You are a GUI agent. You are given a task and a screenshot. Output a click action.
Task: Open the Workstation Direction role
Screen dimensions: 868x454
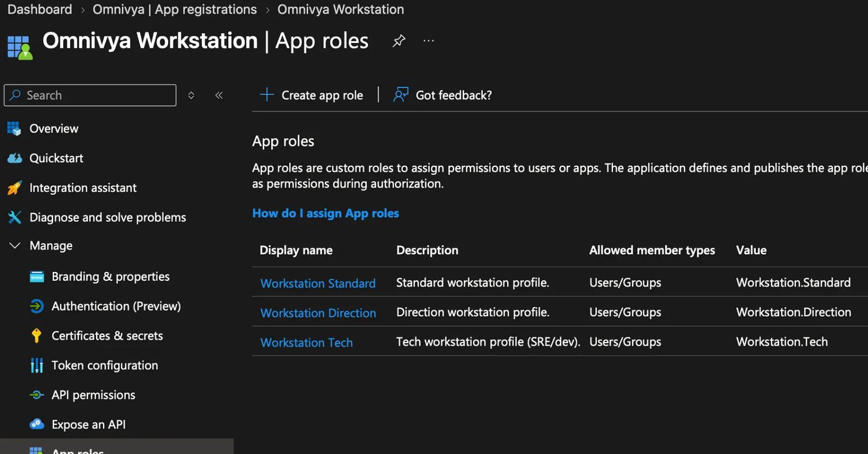318,313
